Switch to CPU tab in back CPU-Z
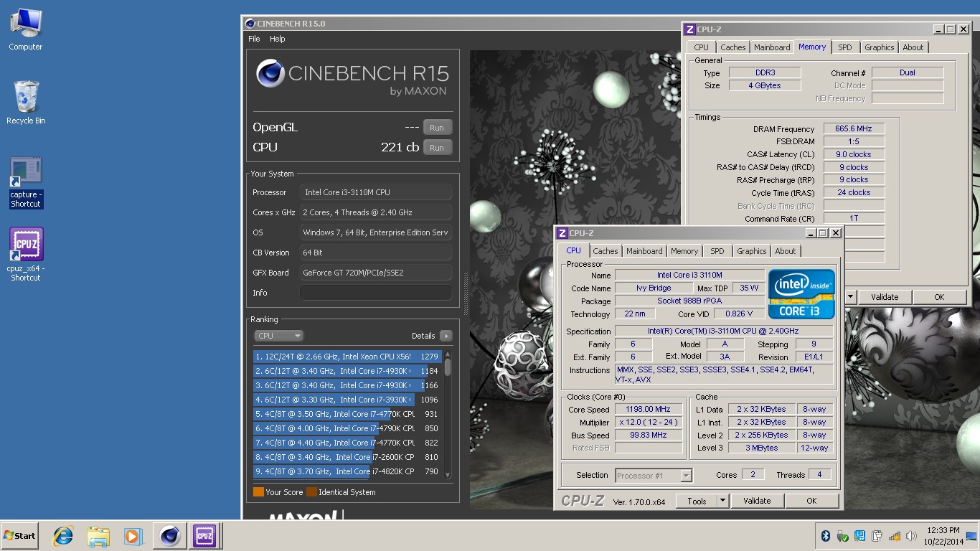Image resolution: width=980 pixels, height=551 pixels. [x=702, y=47]
